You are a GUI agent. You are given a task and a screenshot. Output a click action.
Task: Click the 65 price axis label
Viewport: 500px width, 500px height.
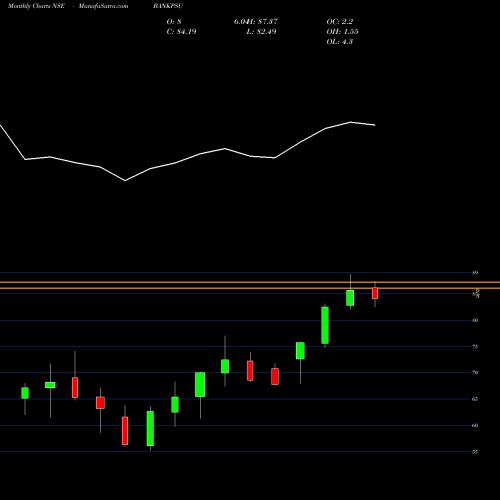point(475,399)
